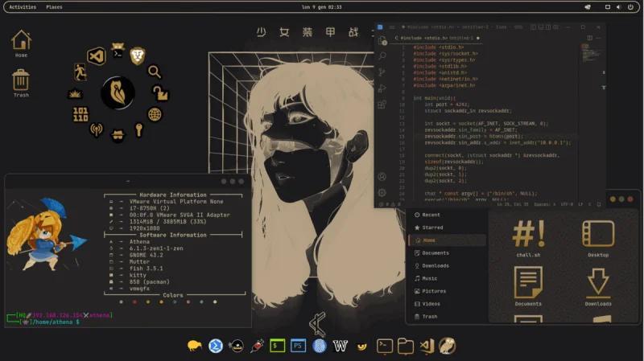Select the Documents folder icon in file manager grid
The width and height of the screenshot is (644, 361).
528,286
